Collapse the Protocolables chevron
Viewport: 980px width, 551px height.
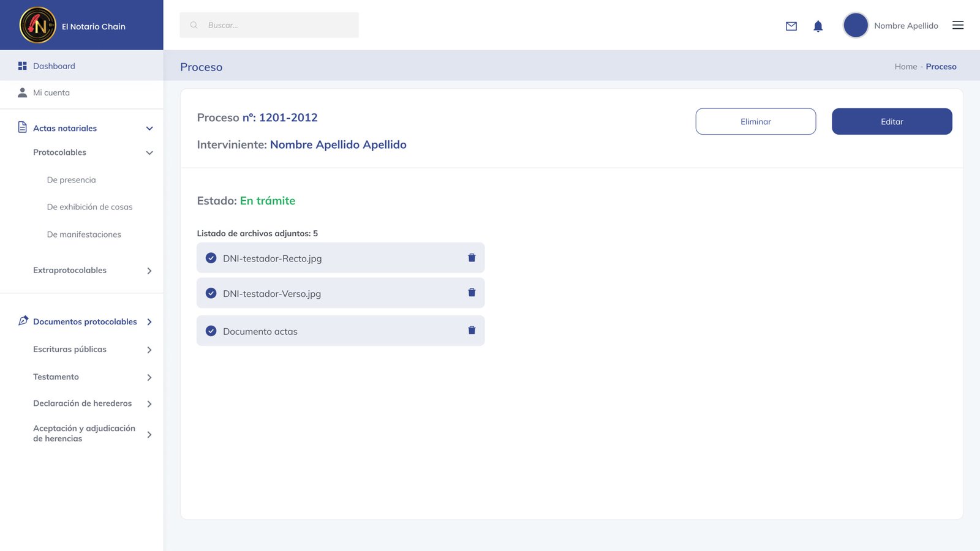[149, 153]
